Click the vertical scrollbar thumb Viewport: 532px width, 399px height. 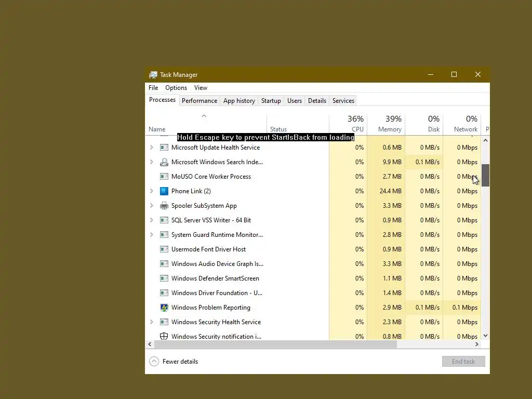486,176
